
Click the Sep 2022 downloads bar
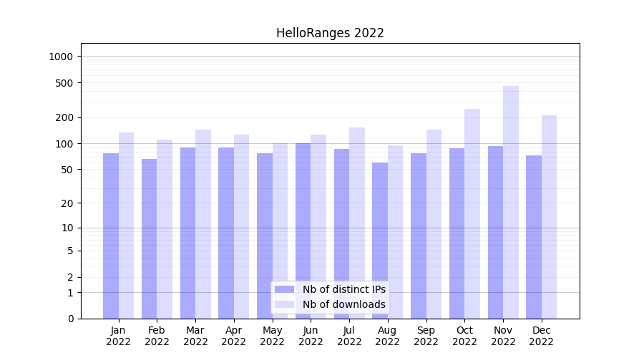434,223
